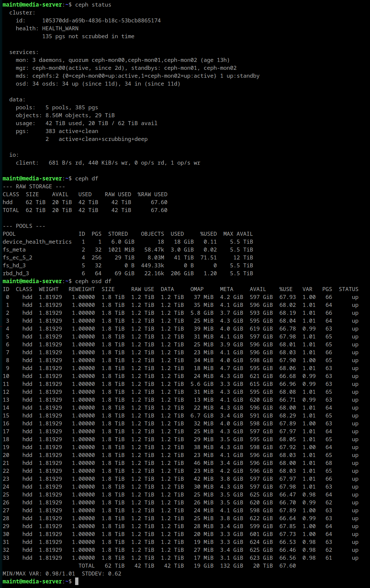This screenshot has width=370, height=588.
Task: Place cursor at the final empty prompt
Action: [x=77, y=582]
